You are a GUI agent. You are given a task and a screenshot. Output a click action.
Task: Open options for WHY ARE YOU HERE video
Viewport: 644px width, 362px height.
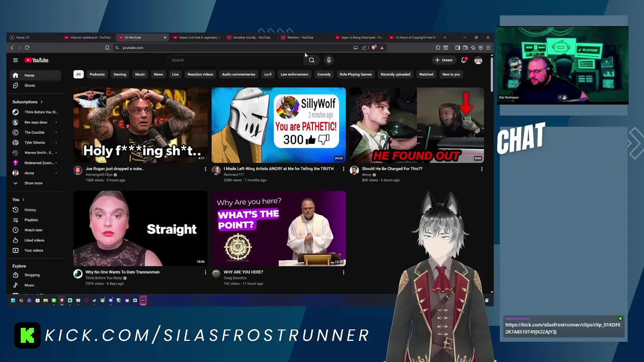point(344,272)
